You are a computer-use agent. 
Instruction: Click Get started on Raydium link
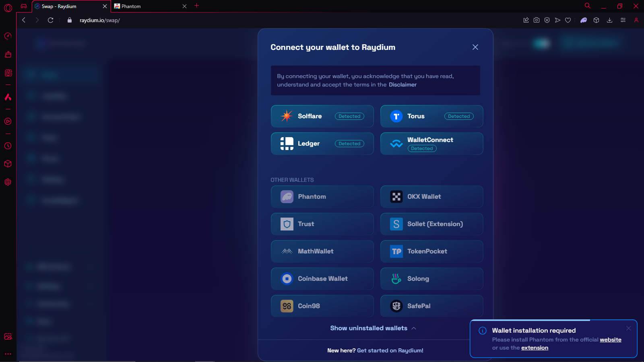[390, 350]
